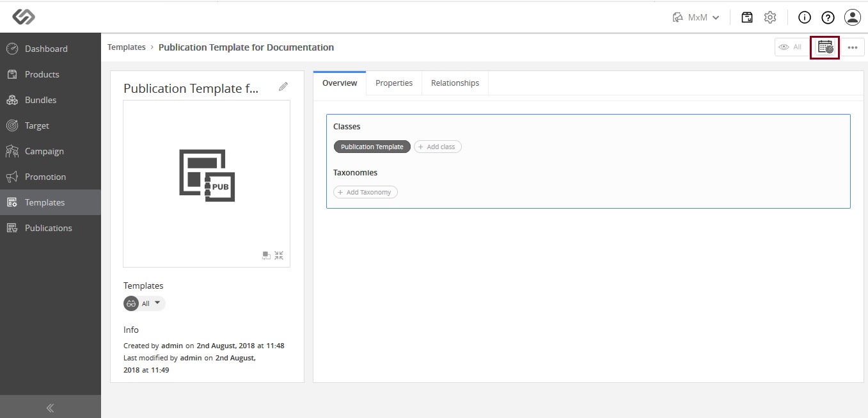This screenshot has width=868, height=418.
Task: Click Templates breadcrumb link
Action: tap(127, 47)
